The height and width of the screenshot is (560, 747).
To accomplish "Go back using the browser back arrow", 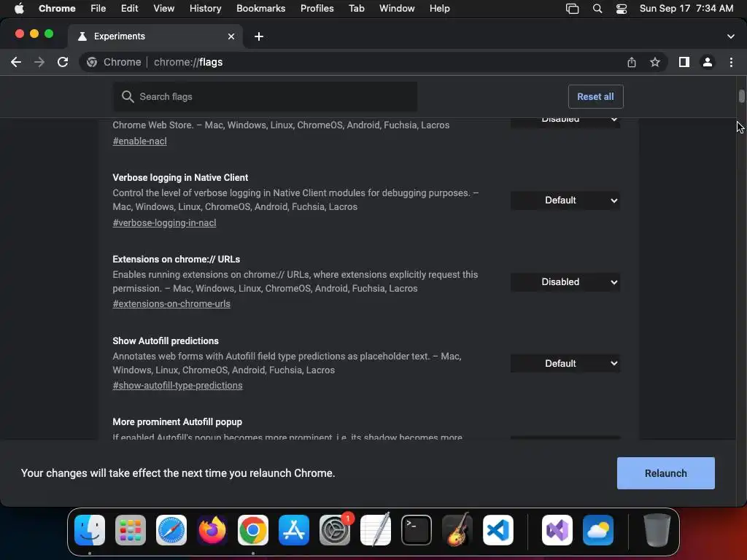I will [x=16, y=62].
